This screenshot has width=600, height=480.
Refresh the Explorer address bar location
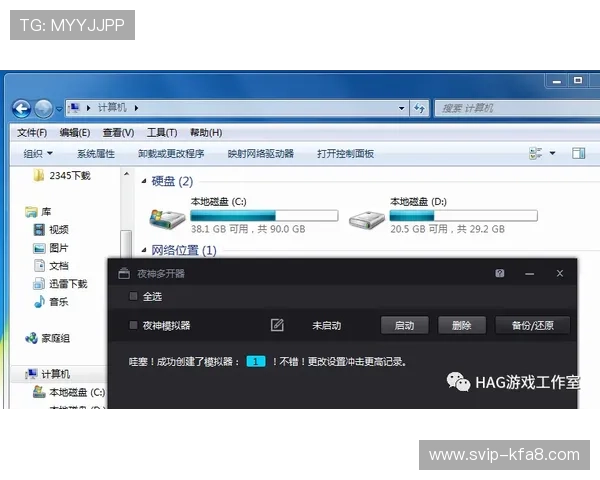(x=419, y=108)
